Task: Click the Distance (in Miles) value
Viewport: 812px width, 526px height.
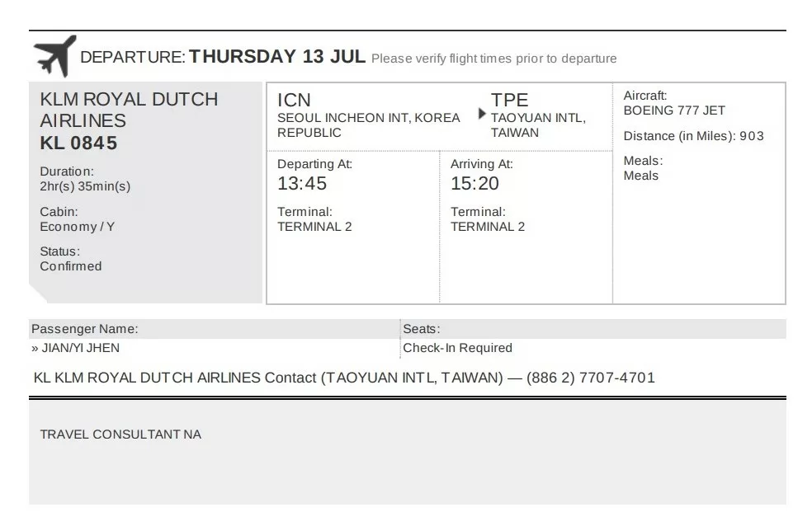Action: tap(752, 136)
